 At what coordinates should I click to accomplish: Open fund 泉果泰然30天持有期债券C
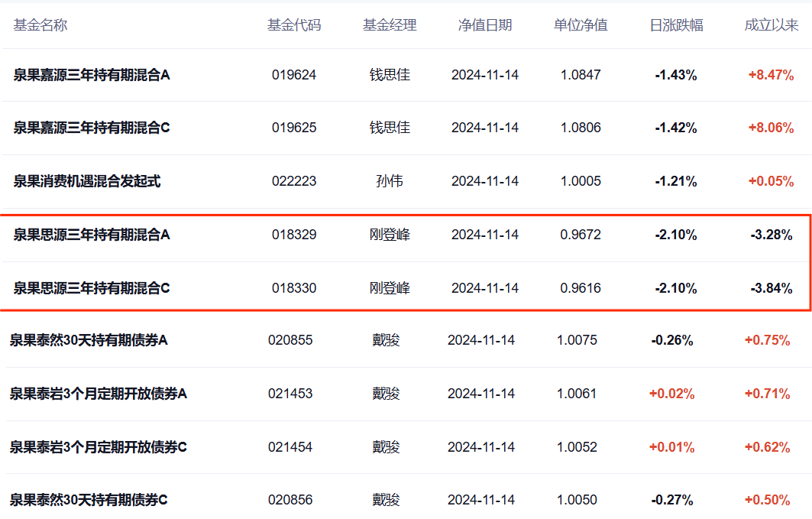pyautogui.click(x=89, y=500)
